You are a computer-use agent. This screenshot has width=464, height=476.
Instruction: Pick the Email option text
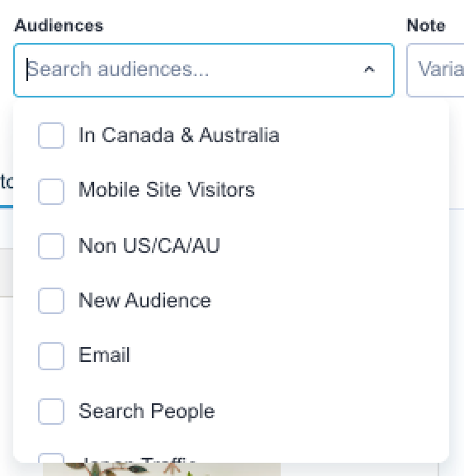tap(104, 355)
